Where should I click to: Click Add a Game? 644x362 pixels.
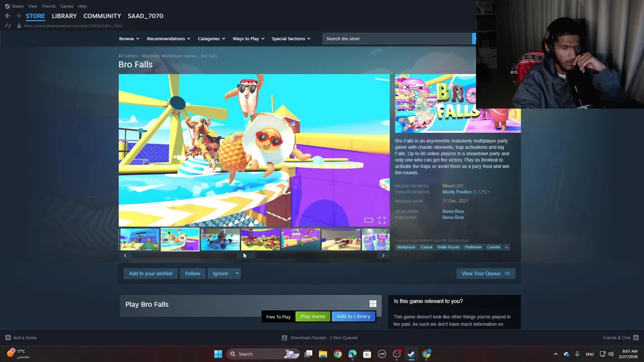[x=21, y=338]
